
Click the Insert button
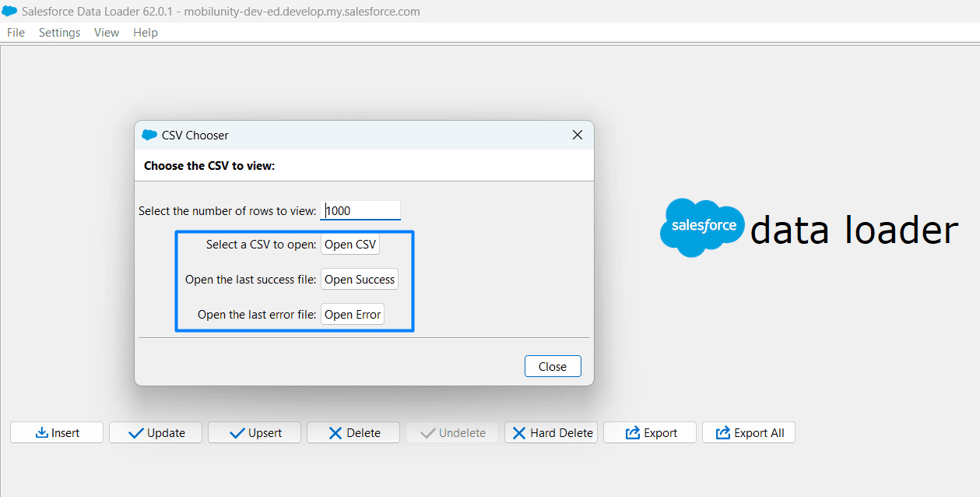(x=57, y=433)
